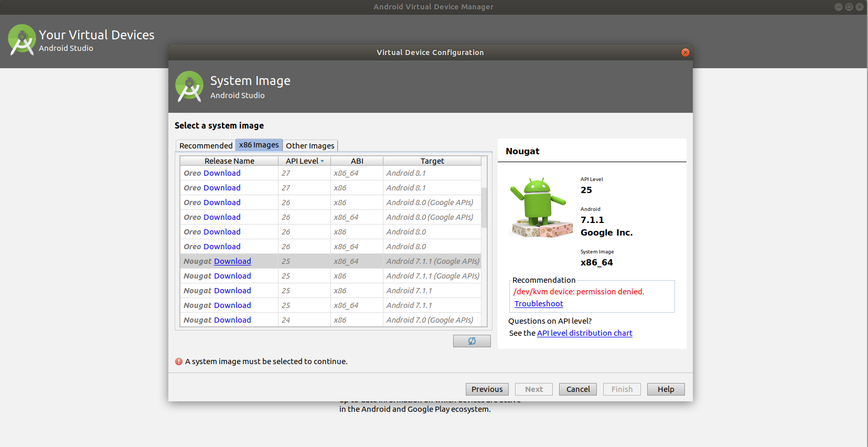Download Oreo API 26 x86_64 Google APIs image
The width and height of the screenshot is (868, 447).
click(x=222, y=217)
